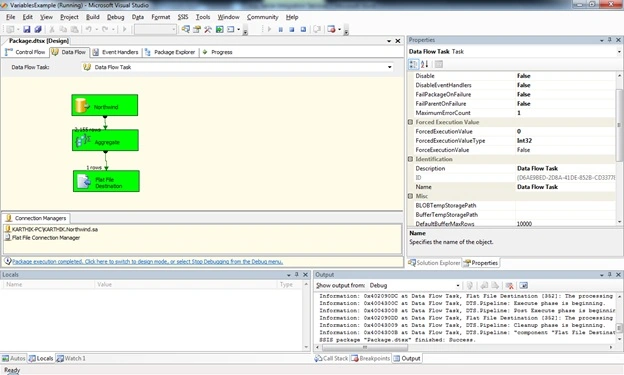Open Solution Explorer via toolbar icon
This screenshot has width=624, height=375.
click(x=185, y=29)
